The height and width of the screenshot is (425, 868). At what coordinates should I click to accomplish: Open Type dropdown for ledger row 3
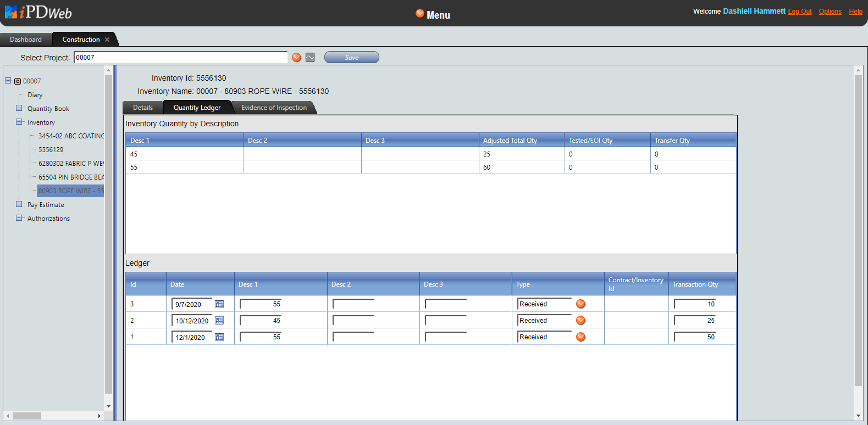(x=580, y=304)
